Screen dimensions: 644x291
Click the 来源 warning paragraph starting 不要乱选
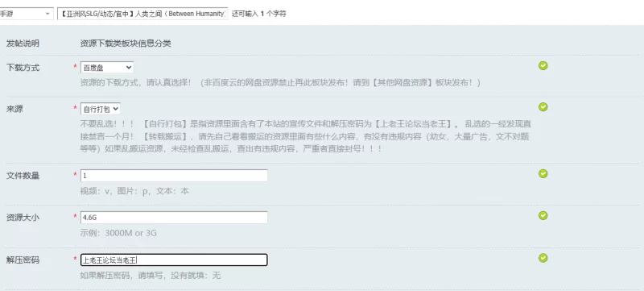point(306,136)
